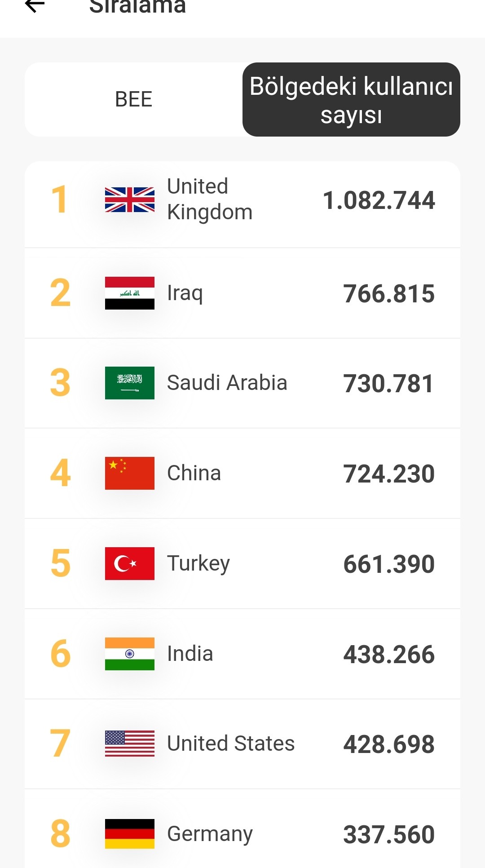Image resolution: width=485 pixels, height=868 pixels.
Task: Tap the Turkey user count 661.390
Action: coord(389,564)
